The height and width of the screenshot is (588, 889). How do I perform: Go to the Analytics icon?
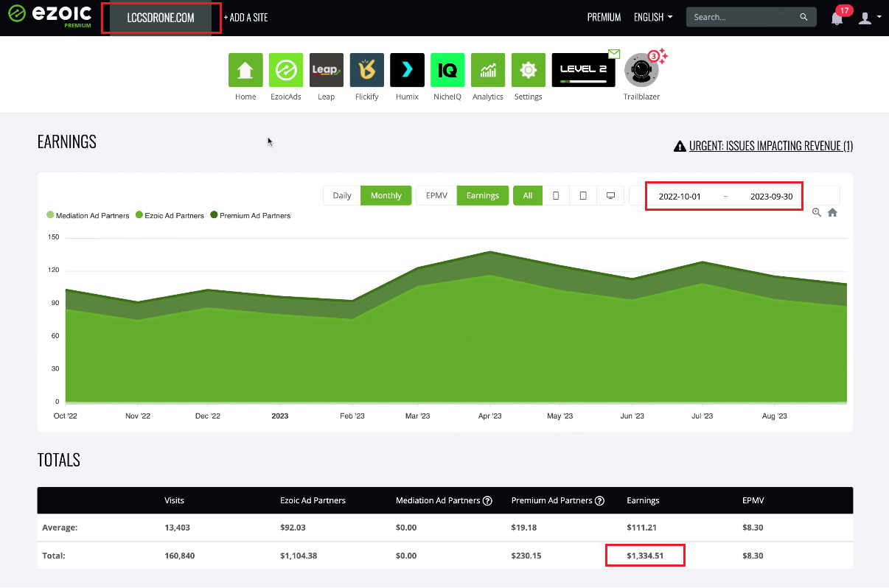point(488,70)
